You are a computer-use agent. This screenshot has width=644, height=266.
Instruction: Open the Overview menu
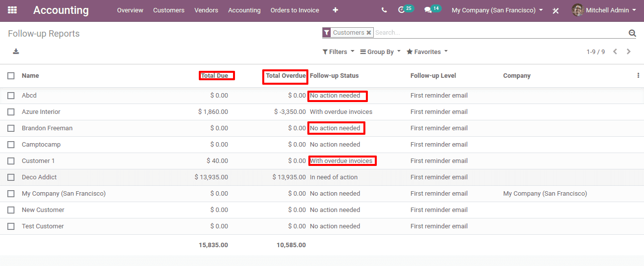coord(130,10)
